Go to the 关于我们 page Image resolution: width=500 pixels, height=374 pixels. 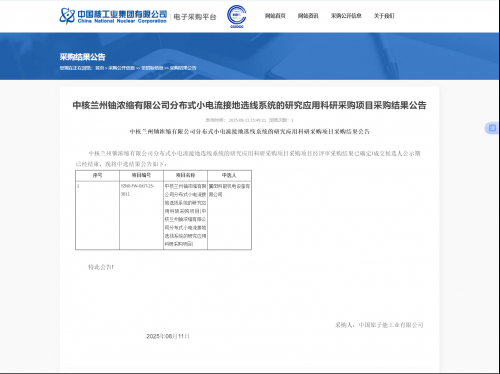[384, 16]
